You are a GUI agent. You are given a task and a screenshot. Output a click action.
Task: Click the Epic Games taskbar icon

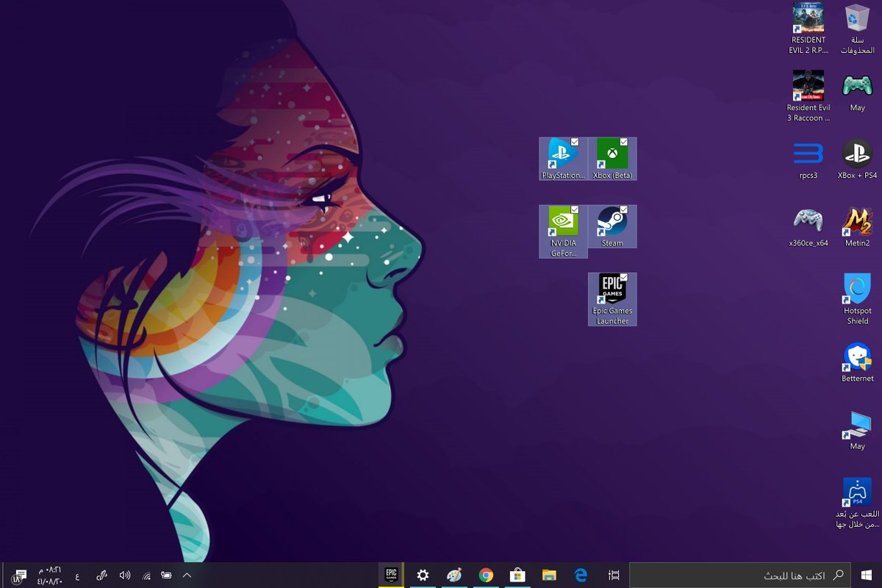392,575
